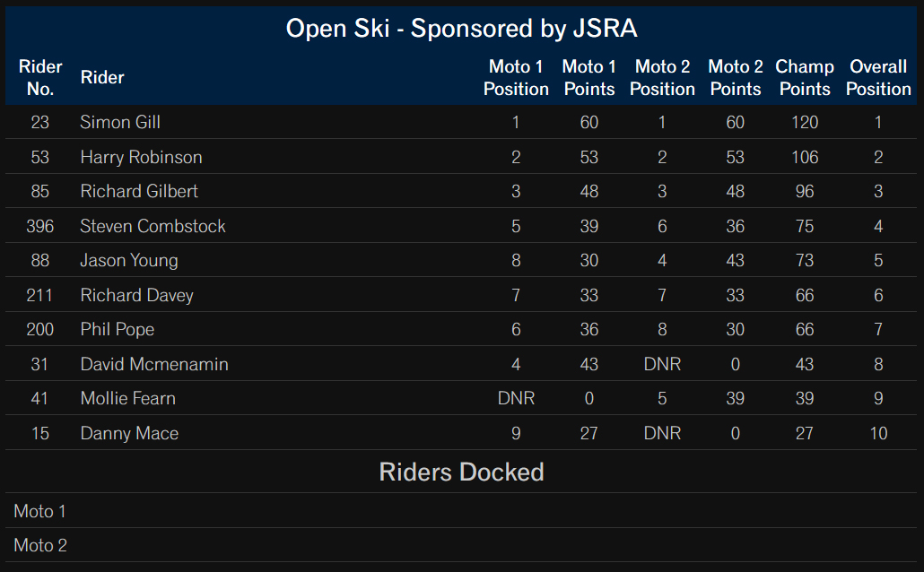
Task: Click the Moto 2 Position header
Action: pos(662,78)
